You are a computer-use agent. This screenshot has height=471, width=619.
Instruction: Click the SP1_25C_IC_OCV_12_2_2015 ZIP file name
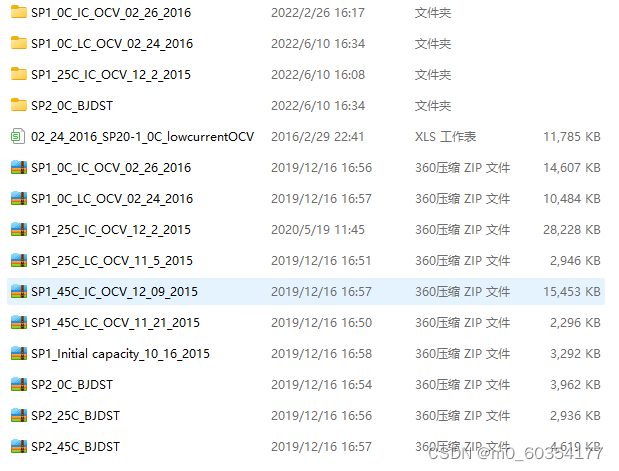point(111,229)
